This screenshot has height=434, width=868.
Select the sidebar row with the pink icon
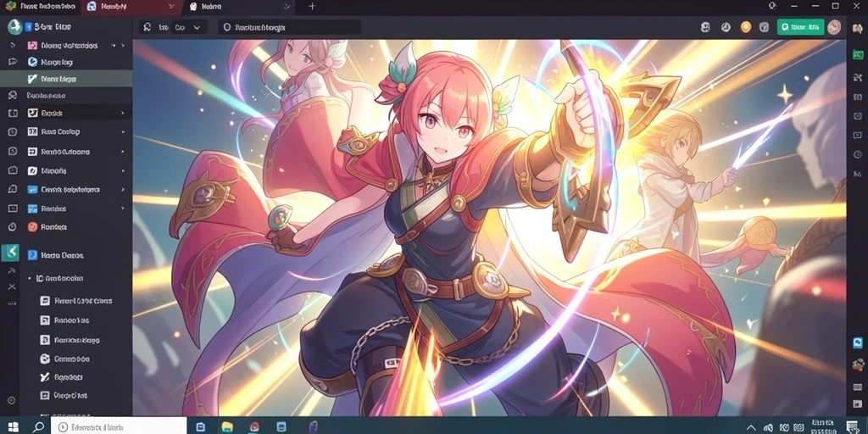(76, 46)
